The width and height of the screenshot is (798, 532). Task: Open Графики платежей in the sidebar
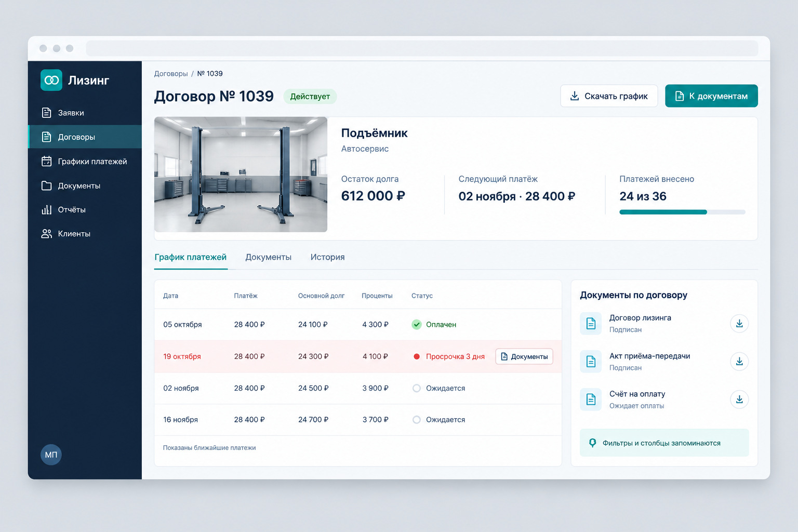point(85,161)
